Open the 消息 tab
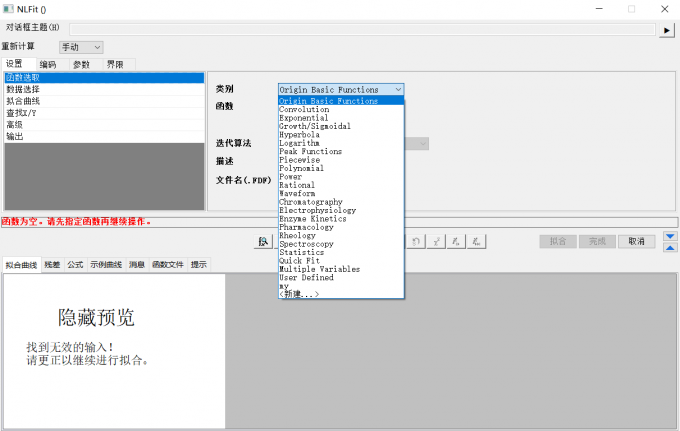Viewport: 680px width, 431px height. 137,264
